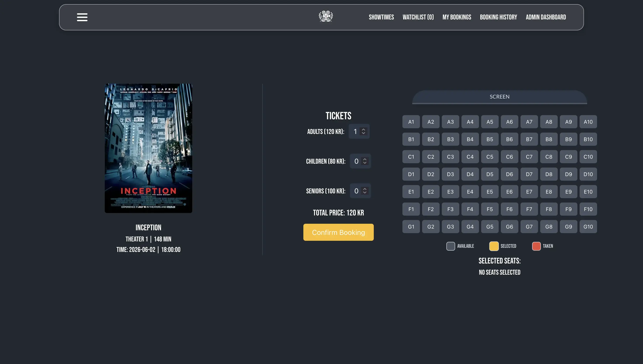Select seat D4

point(470,174)
